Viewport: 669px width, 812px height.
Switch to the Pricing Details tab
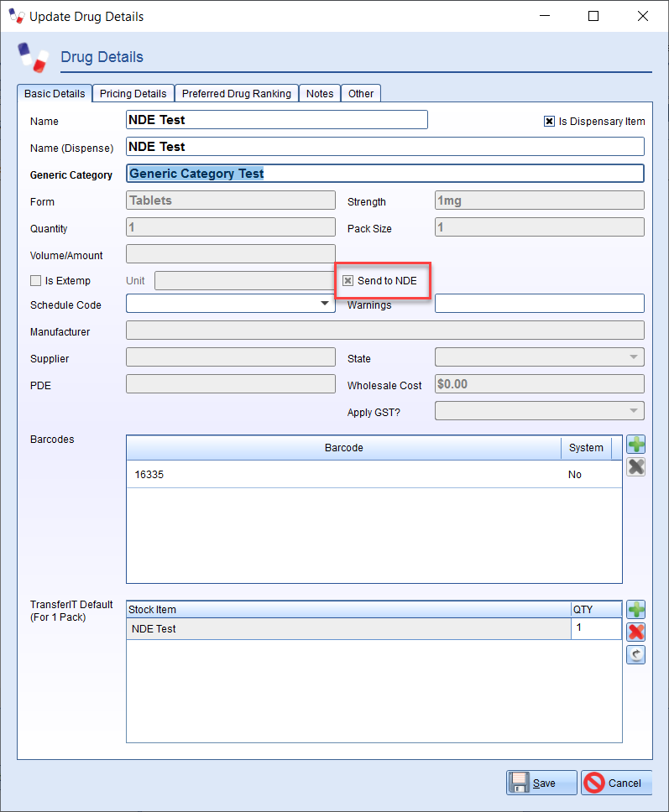coord(133,94)
